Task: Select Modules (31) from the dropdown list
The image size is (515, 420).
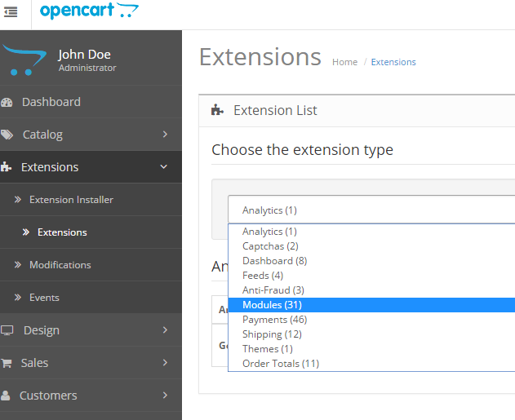Action: point(272,305)
